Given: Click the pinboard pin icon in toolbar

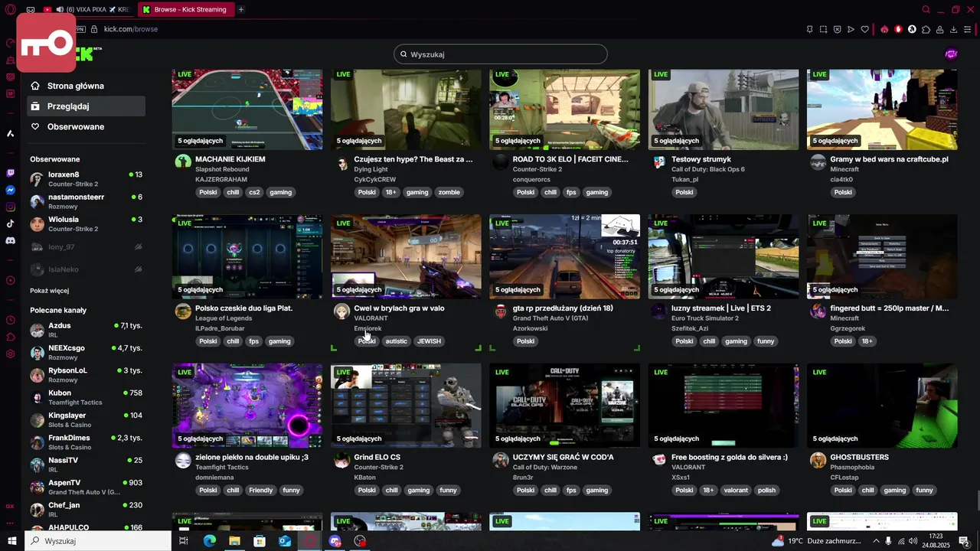Looking at the screenshot, I should [809, 29].
